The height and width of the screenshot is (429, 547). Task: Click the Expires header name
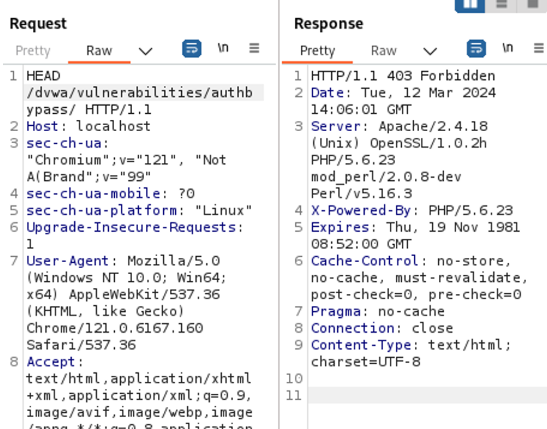point(339,227)
